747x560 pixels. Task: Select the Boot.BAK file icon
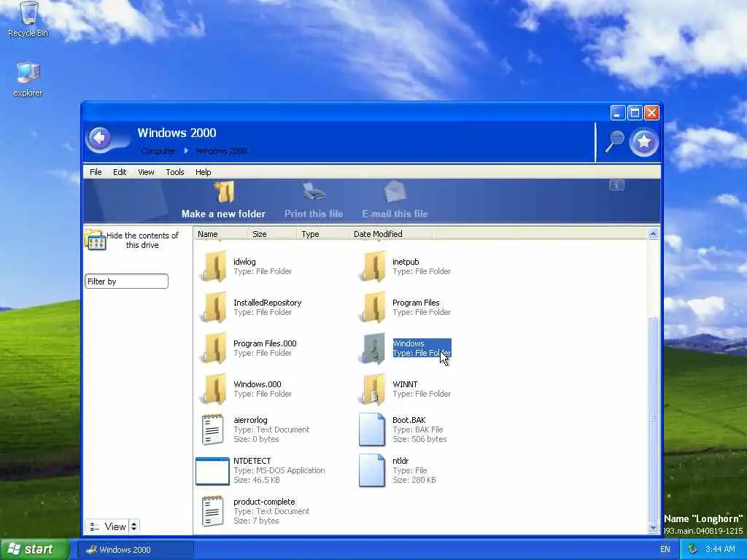tap(371, 429)
